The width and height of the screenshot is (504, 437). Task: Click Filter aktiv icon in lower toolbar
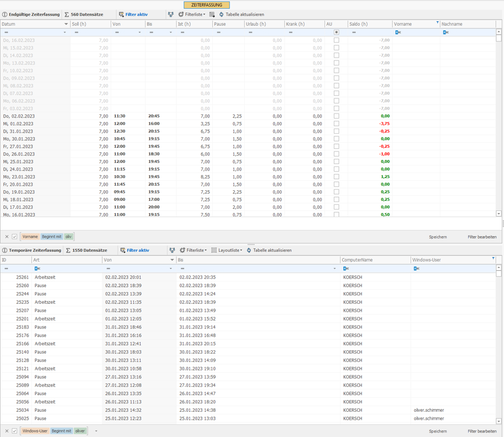pos(123,250)
